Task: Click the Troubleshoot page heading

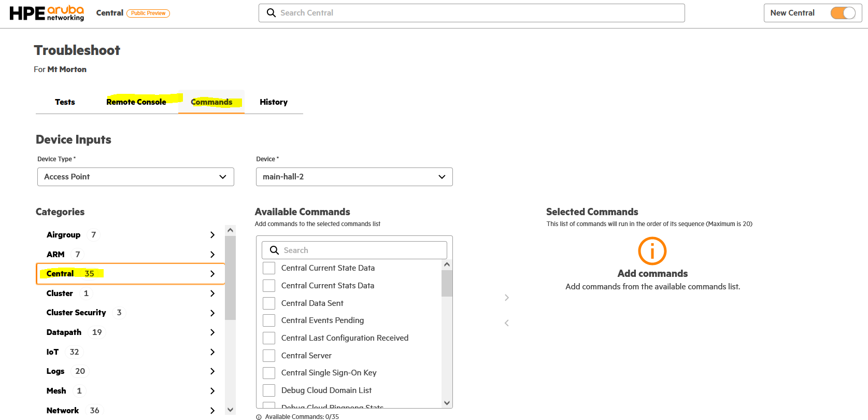Action: (x=77, y=50)
